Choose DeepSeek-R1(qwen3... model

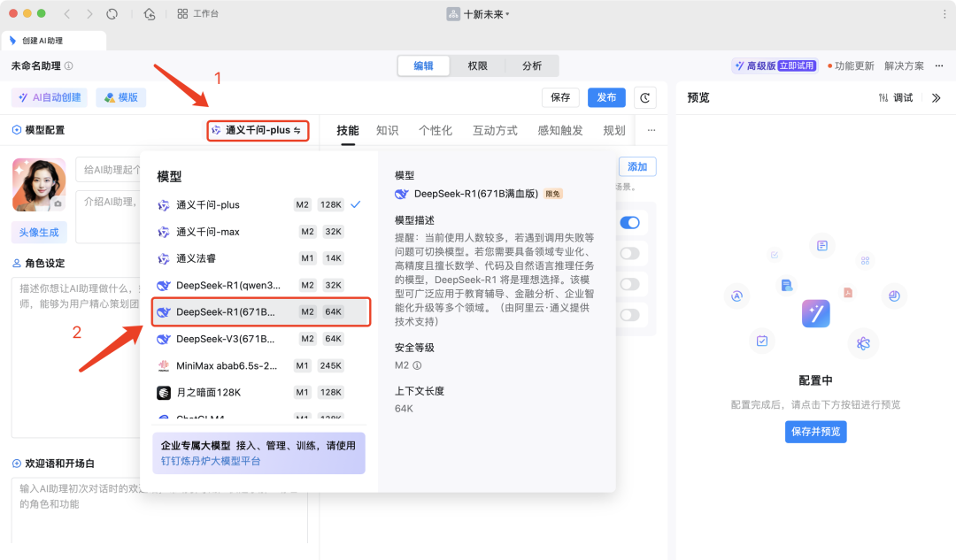coord(259,285)
